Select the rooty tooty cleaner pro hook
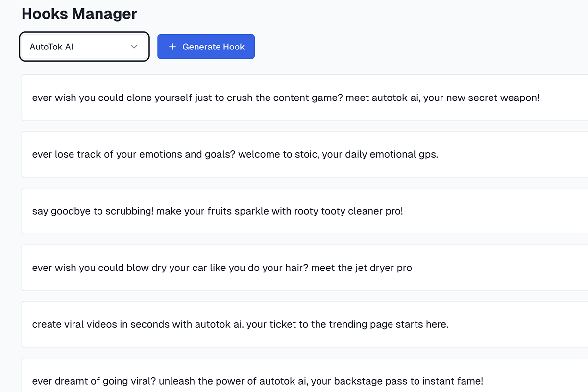Viewport: 588px width, 392px height. click(305, 211)
